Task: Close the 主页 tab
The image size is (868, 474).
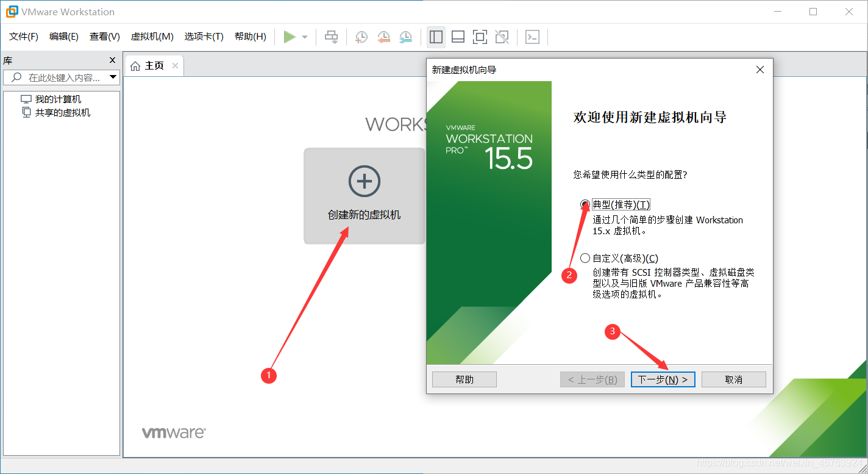Action: click(x=175, y=65)
